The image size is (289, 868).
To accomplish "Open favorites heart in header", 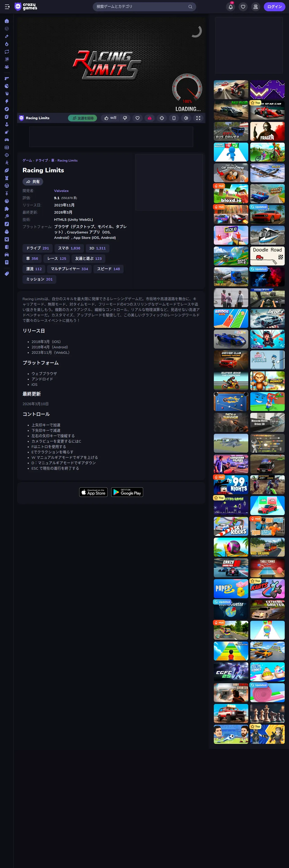I will 243,7.
